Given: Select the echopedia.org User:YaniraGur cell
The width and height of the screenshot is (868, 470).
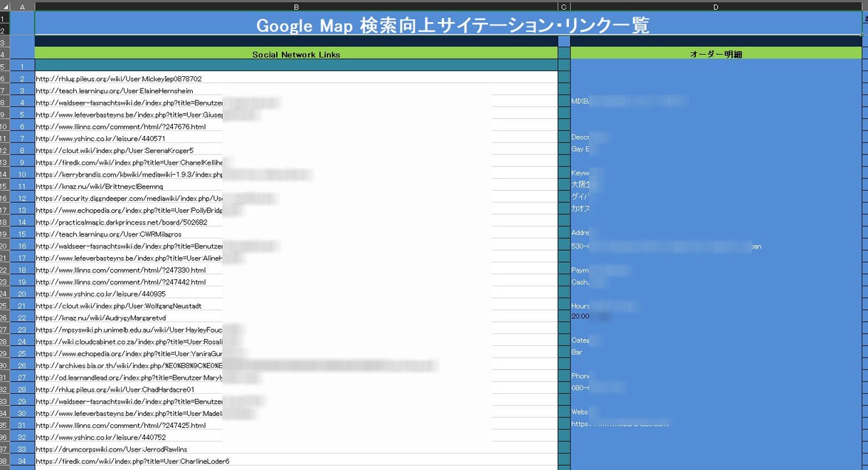Looking at the screenshot, I should tap(296, 353).
